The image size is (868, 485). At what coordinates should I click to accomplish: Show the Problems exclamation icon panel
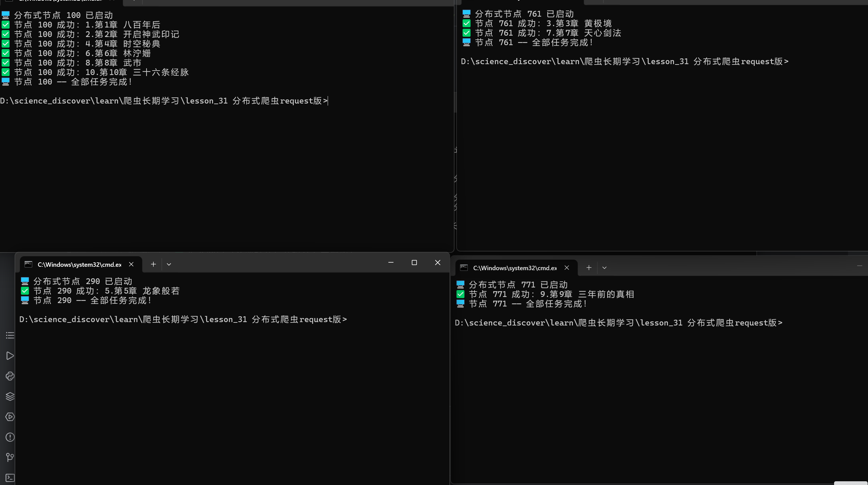pyautogui.click(x=10, y=437)
